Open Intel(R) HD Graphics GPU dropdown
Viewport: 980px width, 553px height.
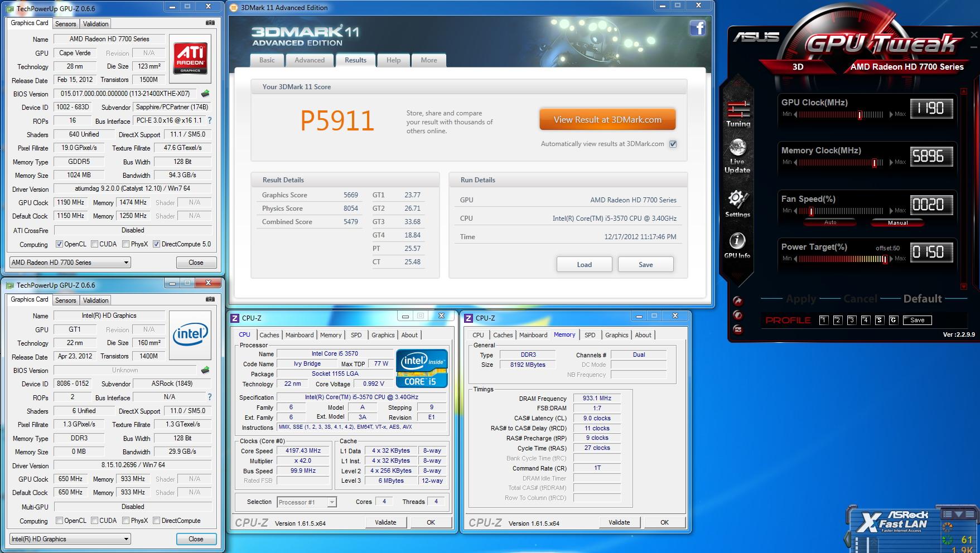tap(70, 539)
